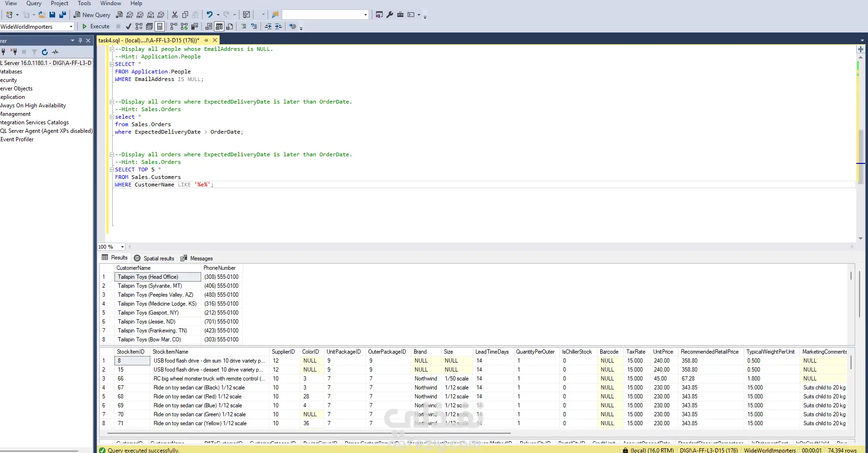Click inside the Find text box

tap(322, 15)
